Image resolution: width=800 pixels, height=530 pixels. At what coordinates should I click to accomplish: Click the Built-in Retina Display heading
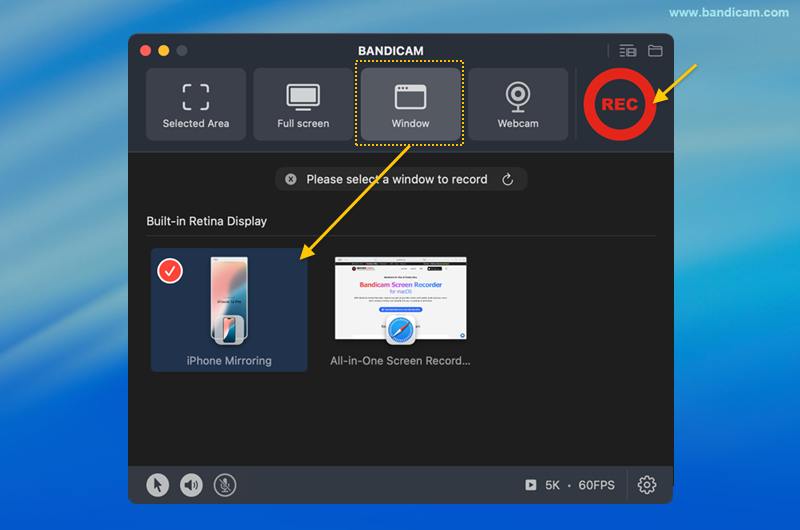click(207, 221)
